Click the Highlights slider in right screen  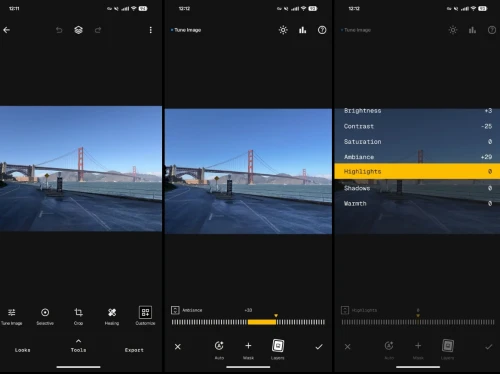pos(418,322)
